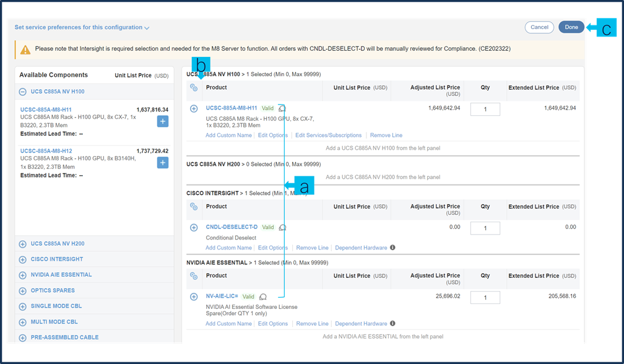The image size is (624, 364).
Task: Add UCSC-885A-M8-H12 with its plus button
Action: pos(162,163)
